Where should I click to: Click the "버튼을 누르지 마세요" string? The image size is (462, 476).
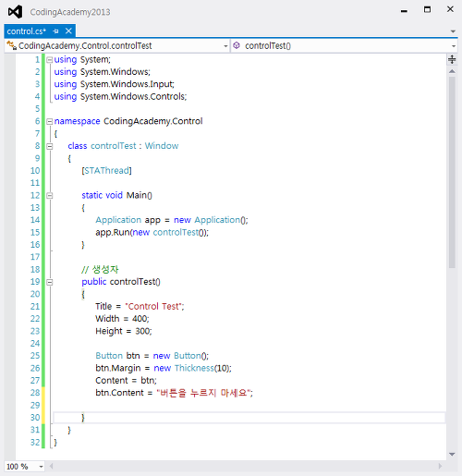[x=203, y=393]
